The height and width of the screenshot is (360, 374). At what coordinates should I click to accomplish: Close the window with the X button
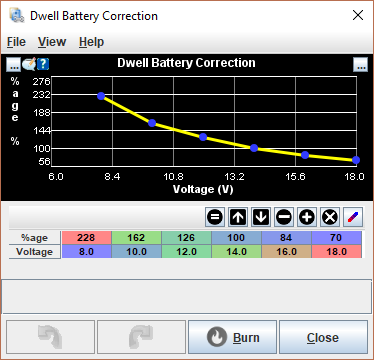coord(358,15)
